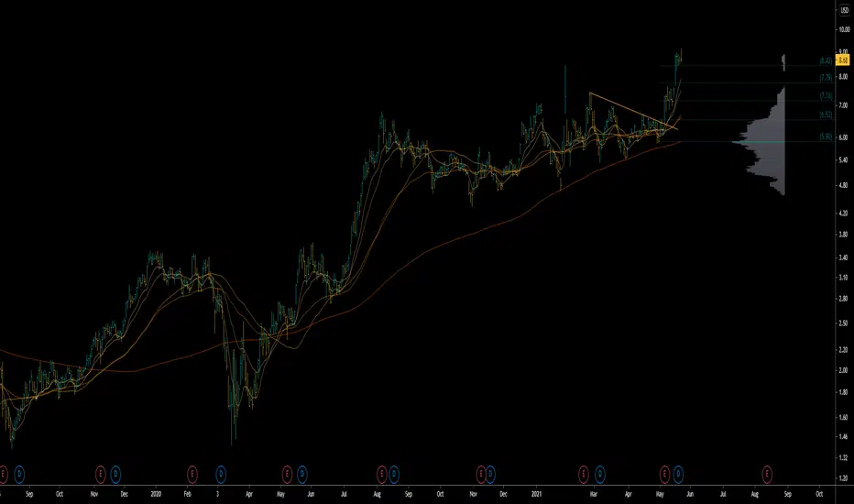Viewport: 854px width, 504px height.
Task: Click the 2.00 price axis label
Action: pos(843,370)
